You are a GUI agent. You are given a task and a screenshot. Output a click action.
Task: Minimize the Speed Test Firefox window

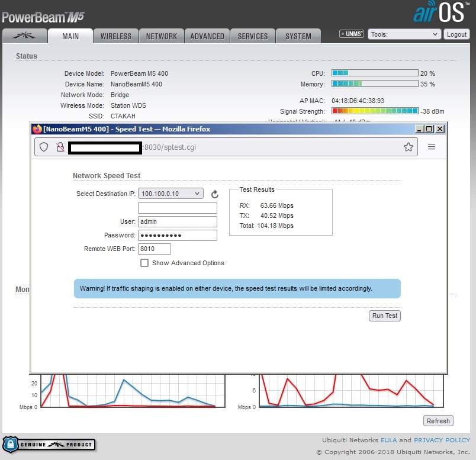coord(420,129)
